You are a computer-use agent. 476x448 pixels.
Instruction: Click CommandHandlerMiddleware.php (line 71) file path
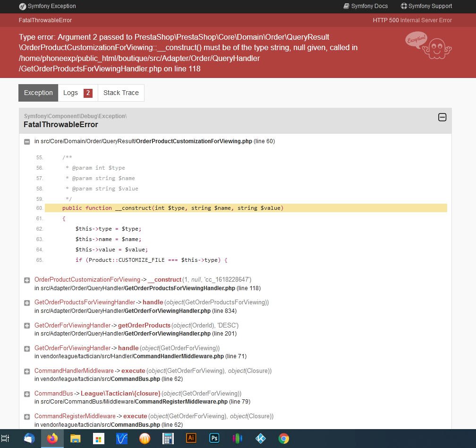click(141, 356)
